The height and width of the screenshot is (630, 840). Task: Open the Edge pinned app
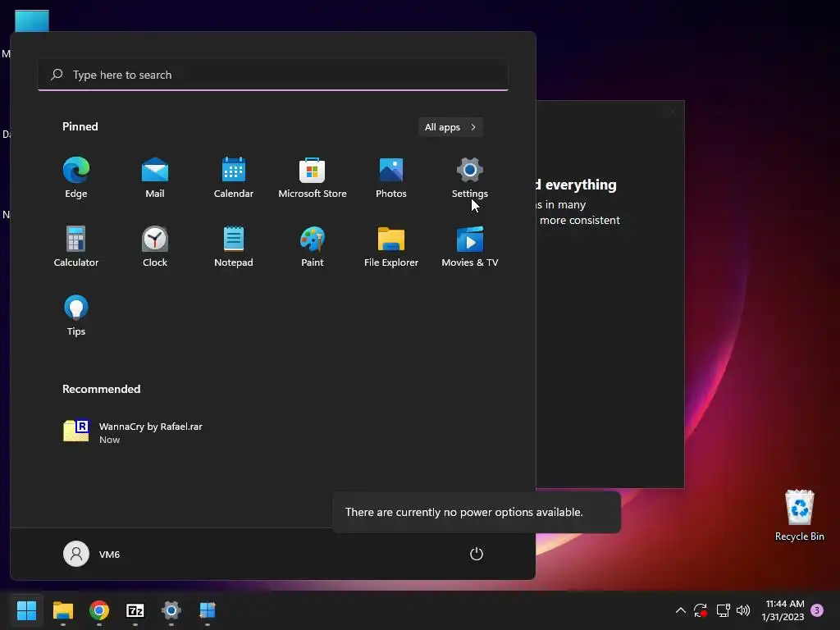[76, 178]
